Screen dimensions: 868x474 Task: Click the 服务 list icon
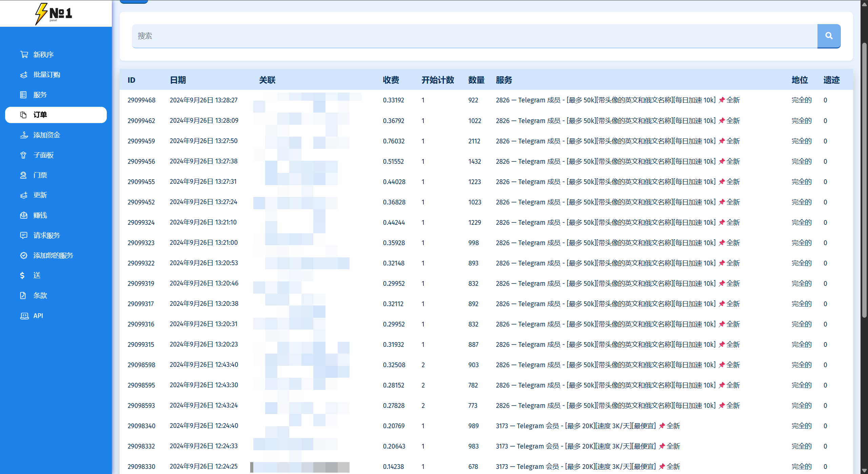23,95
